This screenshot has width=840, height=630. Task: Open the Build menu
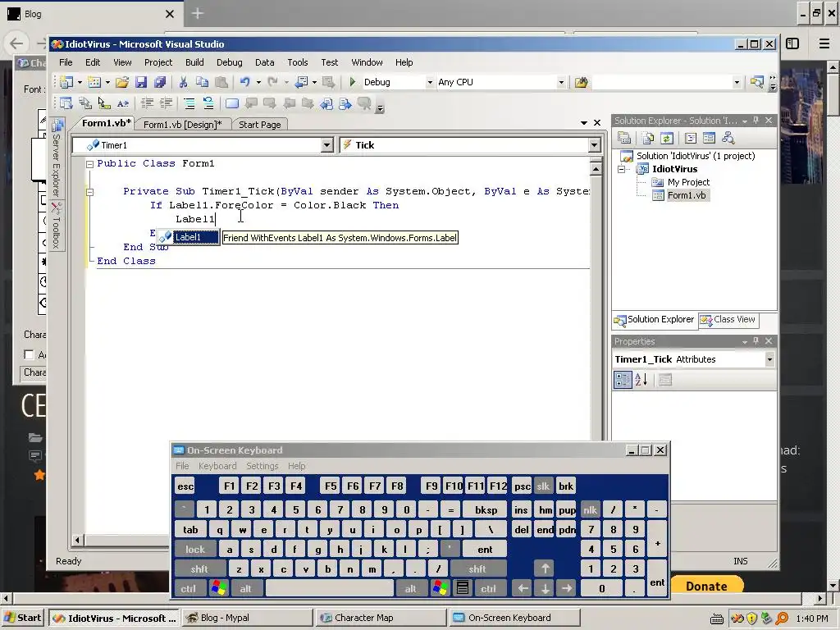194,62
